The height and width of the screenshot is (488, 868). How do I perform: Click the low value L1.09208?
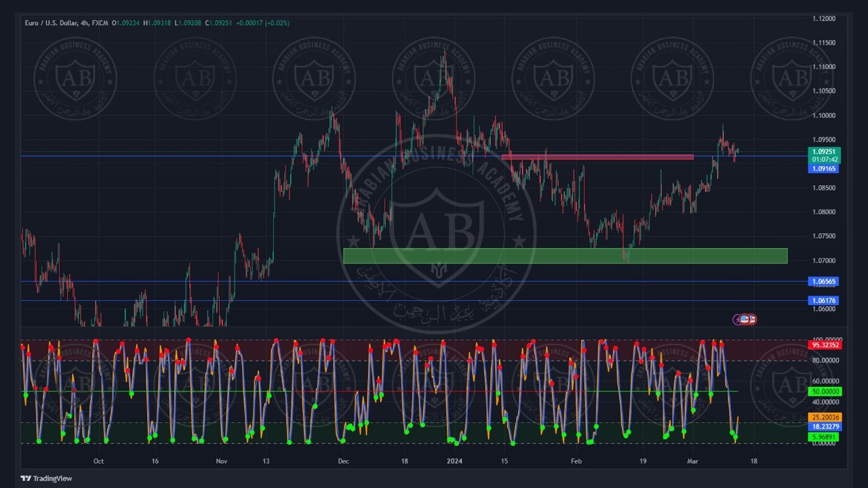188,23
